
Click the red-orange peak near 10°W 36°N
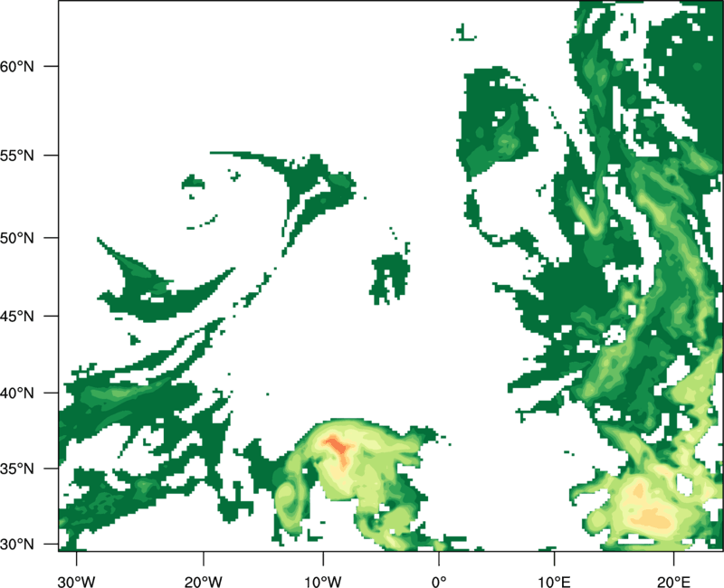point(338,446)
